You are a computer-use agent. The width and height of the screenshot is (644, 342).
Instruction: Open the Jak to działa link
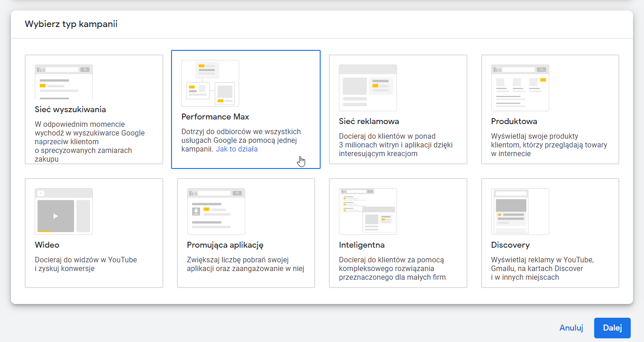coord(237,149)
